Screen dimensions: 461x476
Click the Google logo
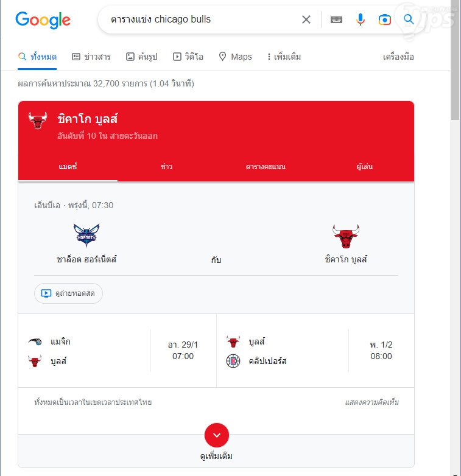[43, 20]
